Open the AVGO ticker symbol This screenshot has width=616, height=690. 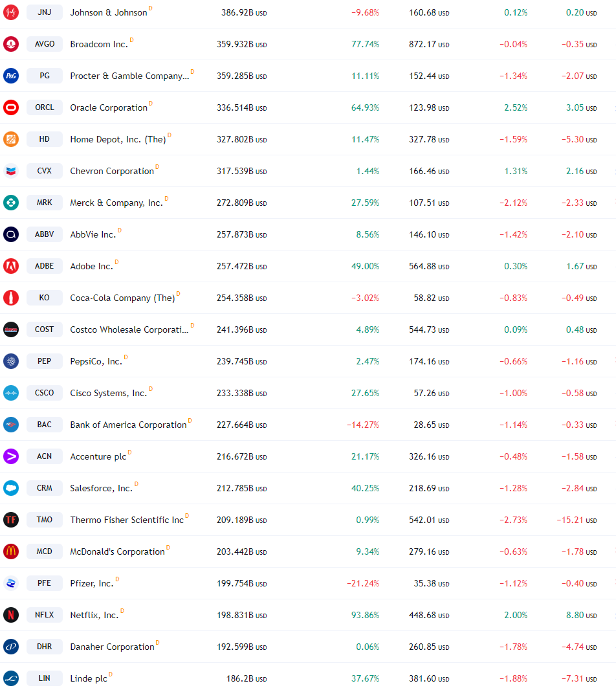point(45,44)
